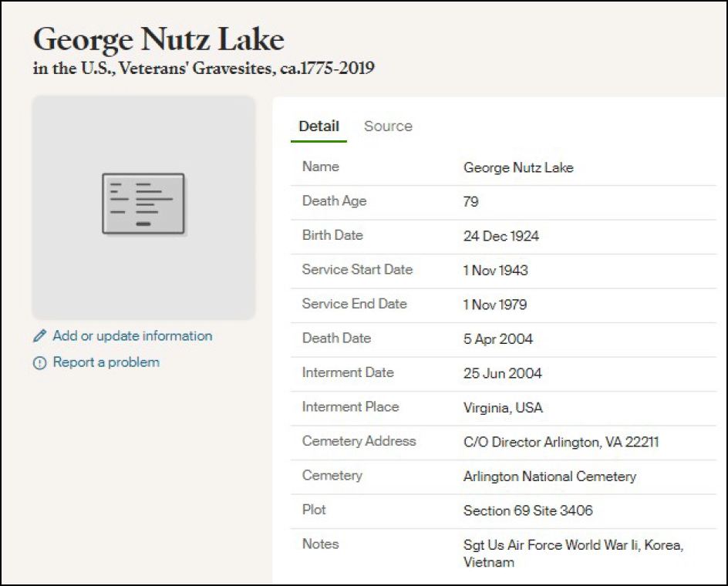Click the birth date 24 Dec 1924
This screenshot has width=728, height=586.
(501, 236)
